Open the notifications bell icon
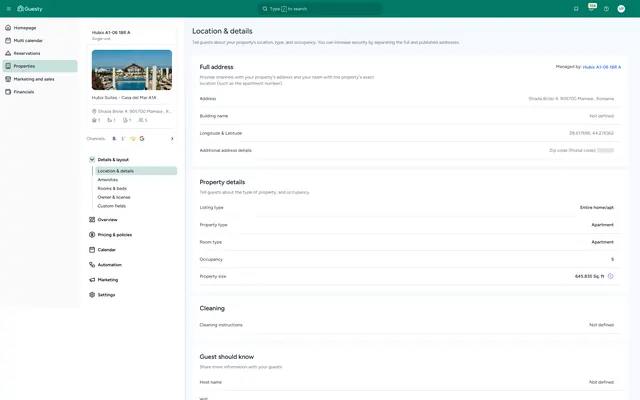The width and height of the screenshot is (640, 400). 576,9
